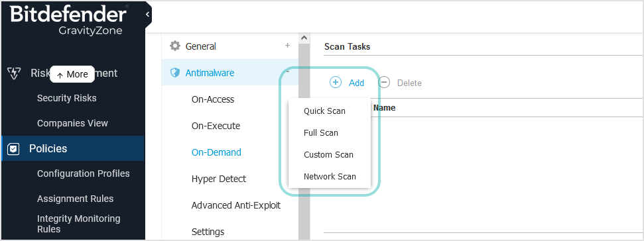Image resolution: width=644 pixels, height=241 pixels.
Task: Collapse the Antimalware section minus sign
Action: [287, 72]
